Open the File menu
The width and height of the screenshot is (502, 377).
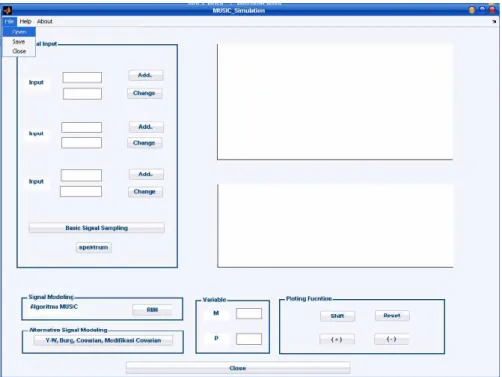(9, 21)
